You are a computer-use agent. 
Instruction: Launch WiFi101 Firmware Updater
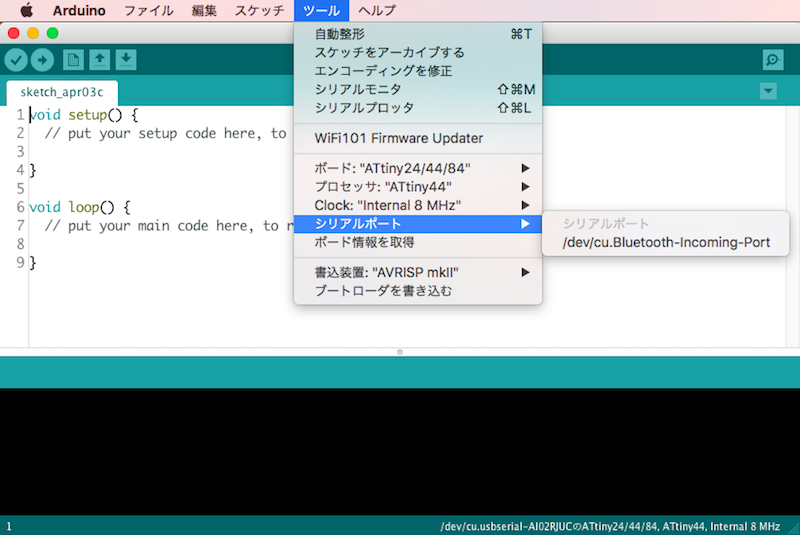tap(418, 138)
